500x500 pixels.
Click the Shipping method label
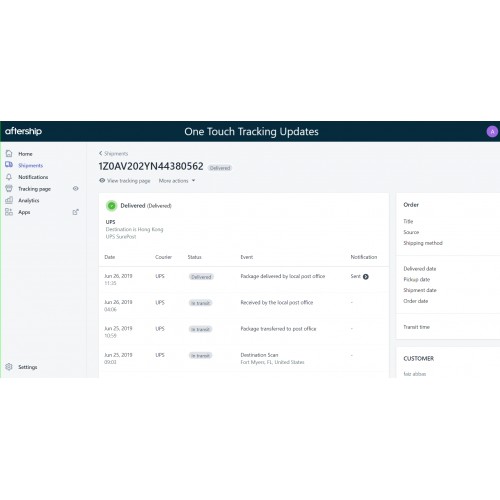point(423,243)
